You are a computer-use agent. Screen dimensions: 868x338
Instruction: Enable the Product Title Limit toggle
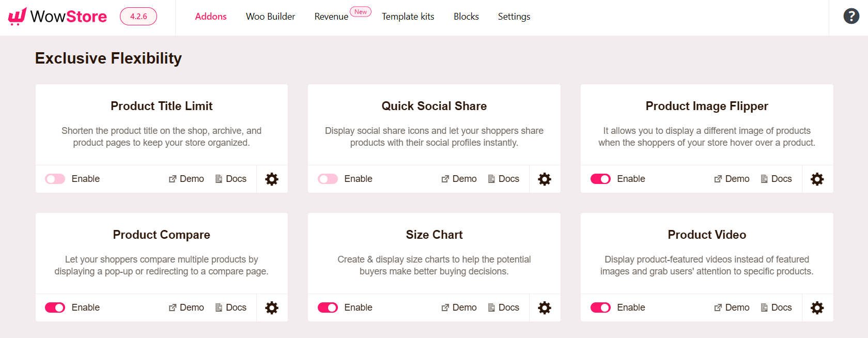(x=55, y=179)
